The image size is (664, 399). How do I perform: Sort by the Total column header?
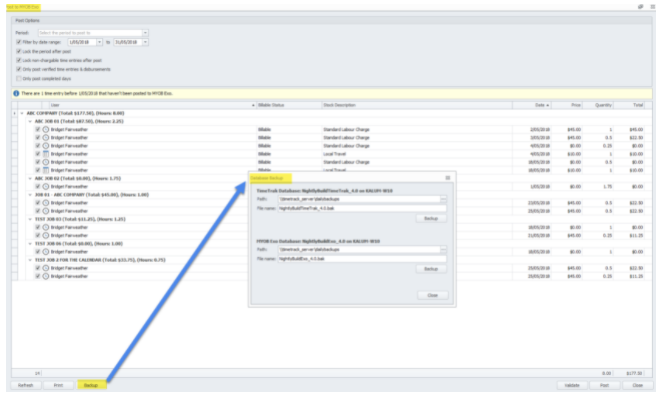click(630, 105)
